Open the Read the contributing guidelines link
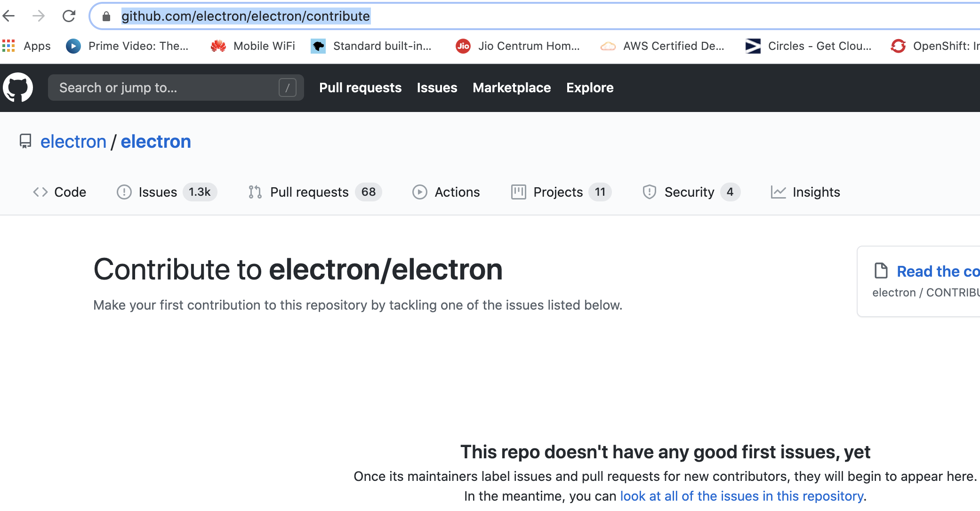 point(938,271)
